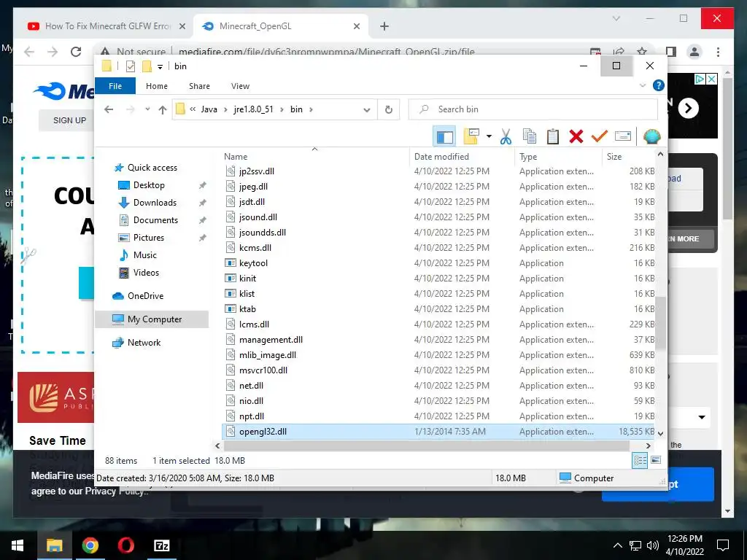Image resolution: width=747 pixels, height=560 pixels.
Task: Go up one folder level
Action: tap(163, 109)
